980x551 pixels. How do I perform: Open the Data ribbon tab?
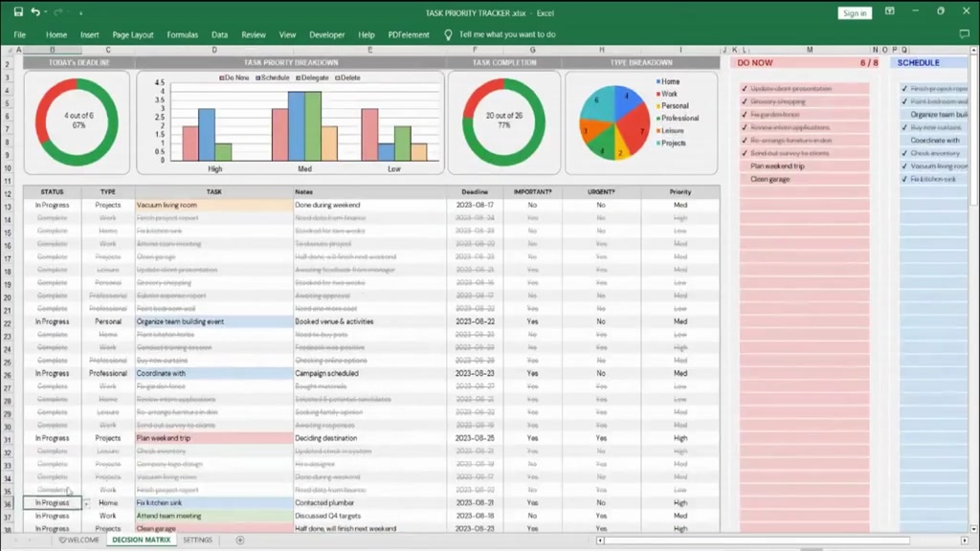pos(219,35)
